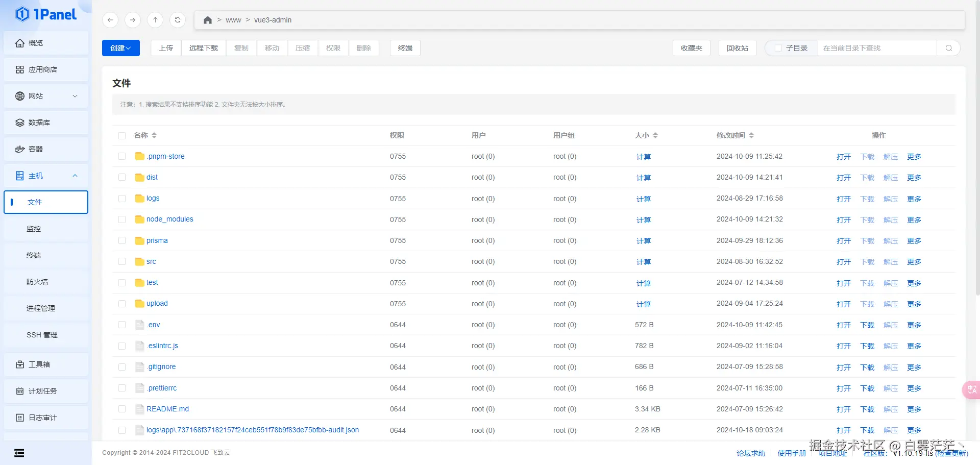Open 概览 (Overview) in sidebar

pyautogui.click(x=46, y=43)
